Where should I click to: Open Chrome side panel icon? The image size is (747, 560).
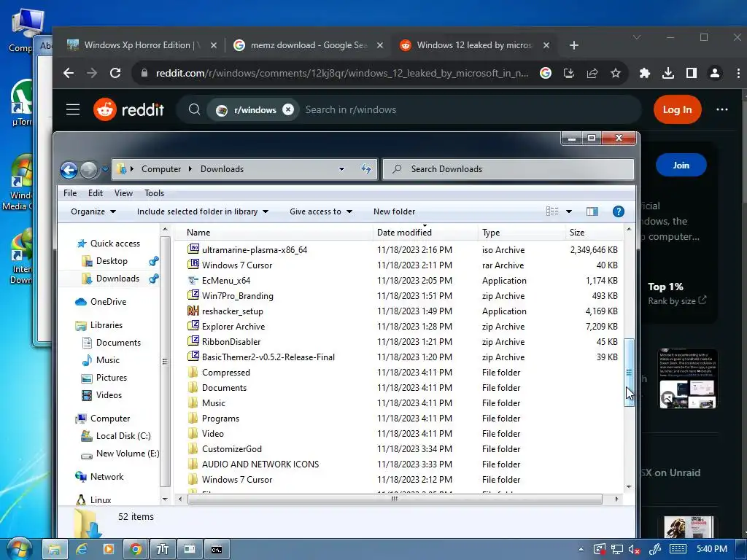tap(692, 73)
